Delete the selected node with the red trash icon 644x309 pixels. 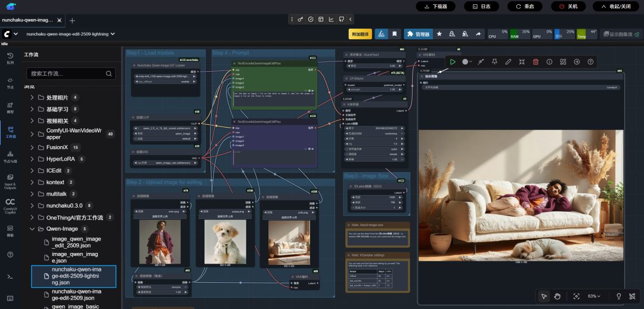535,61
